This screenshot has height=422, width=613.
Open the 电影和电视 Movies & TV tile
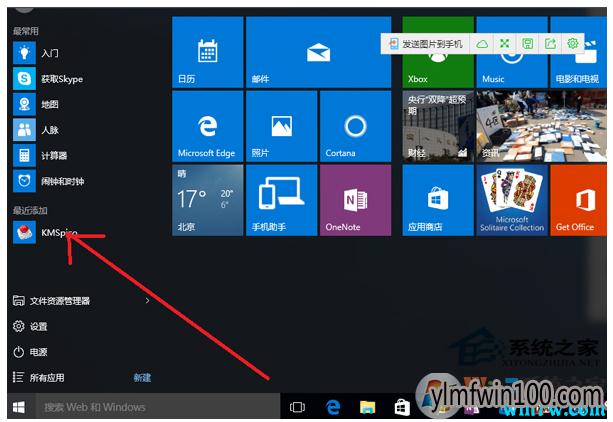[579, 72]
